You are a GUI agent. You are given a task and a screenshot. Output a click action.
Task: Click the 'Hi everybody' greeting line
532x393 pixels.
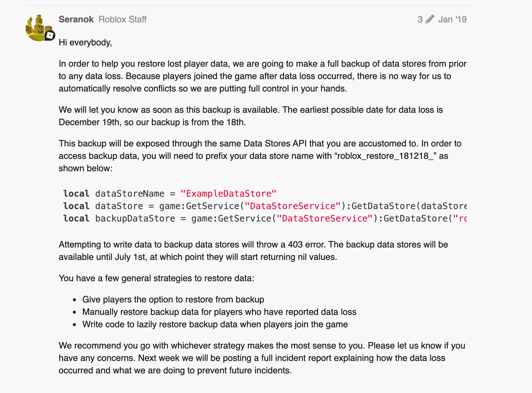click(x=85, y=43)
